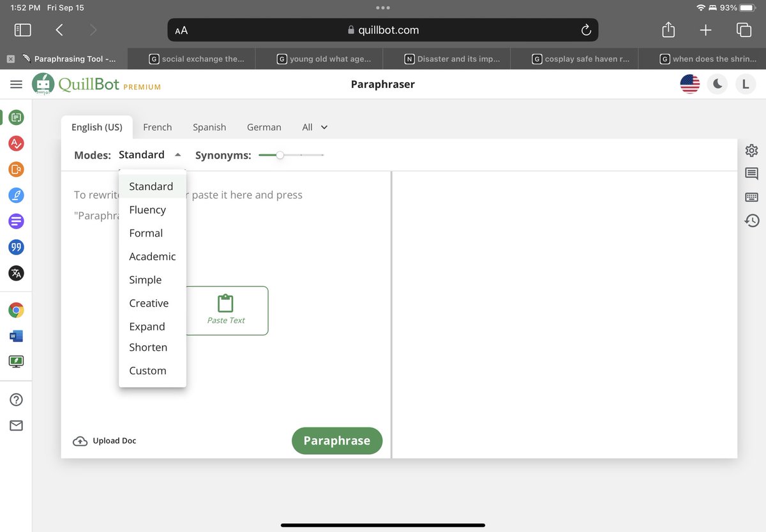Click QuillBot Premium logo

coord(96,84)
